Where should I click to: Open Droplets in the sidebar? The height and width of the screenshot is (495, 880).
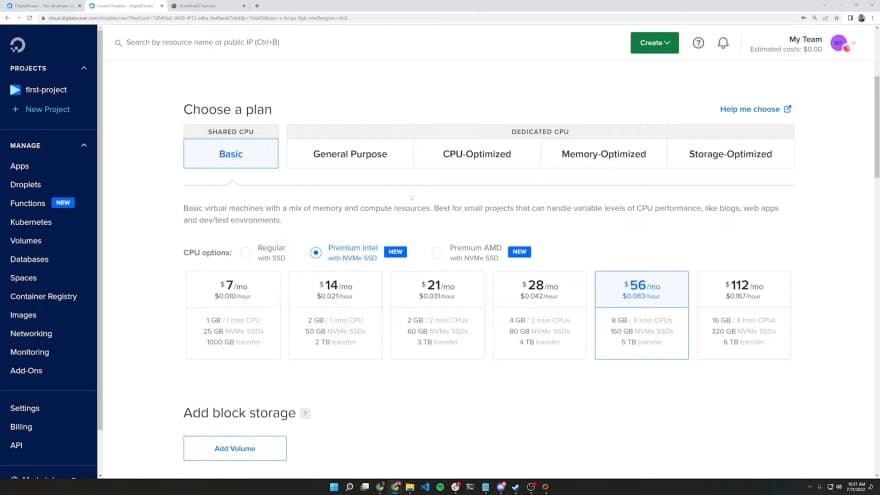pyautogui.click(x=25, y=185)
